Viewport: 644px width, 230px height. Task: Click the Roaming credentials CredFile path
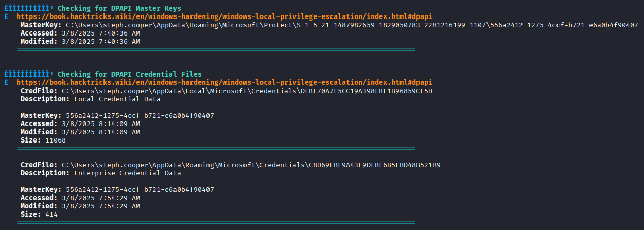[251, 165]
